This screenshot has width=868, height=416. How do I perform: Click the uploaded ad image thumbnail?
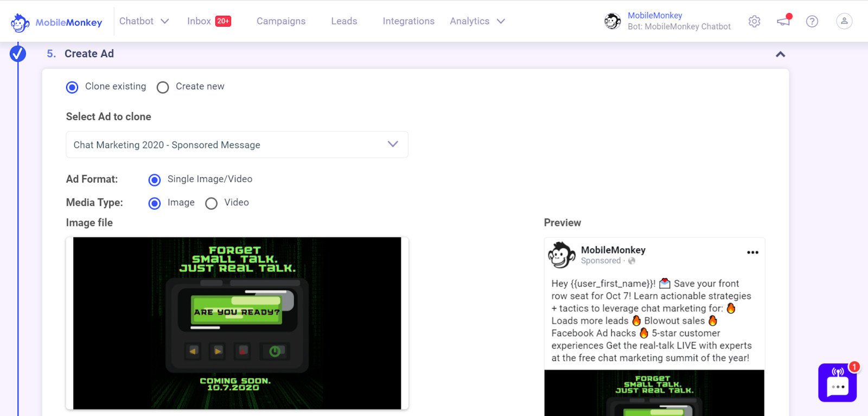(237, 323)
